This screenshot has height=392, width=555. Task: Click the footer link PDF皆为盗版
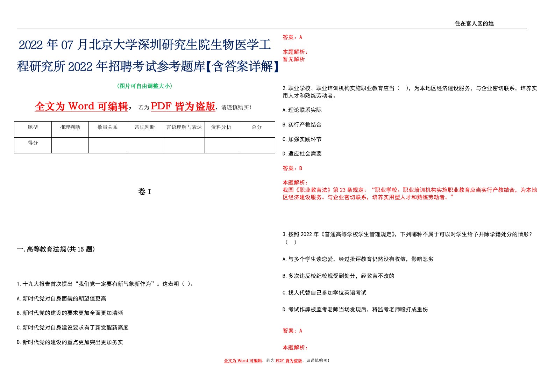click(289, 361)
